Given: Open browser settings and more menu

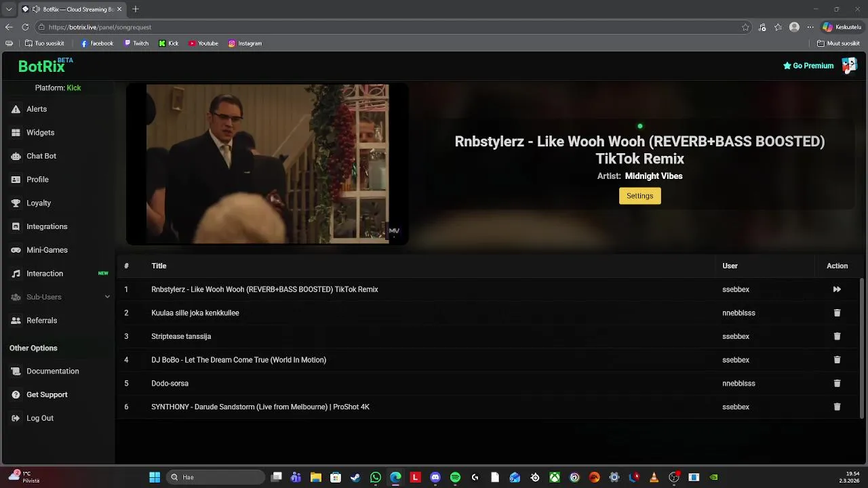Looking at the screenshot, I should tap(810, 27).
